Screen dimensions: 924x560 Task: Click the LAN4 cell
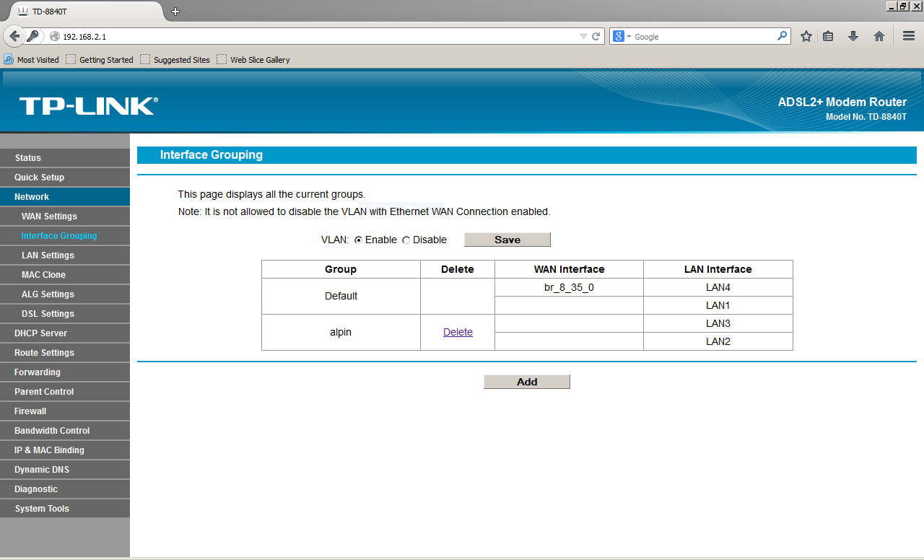(718, 287)
